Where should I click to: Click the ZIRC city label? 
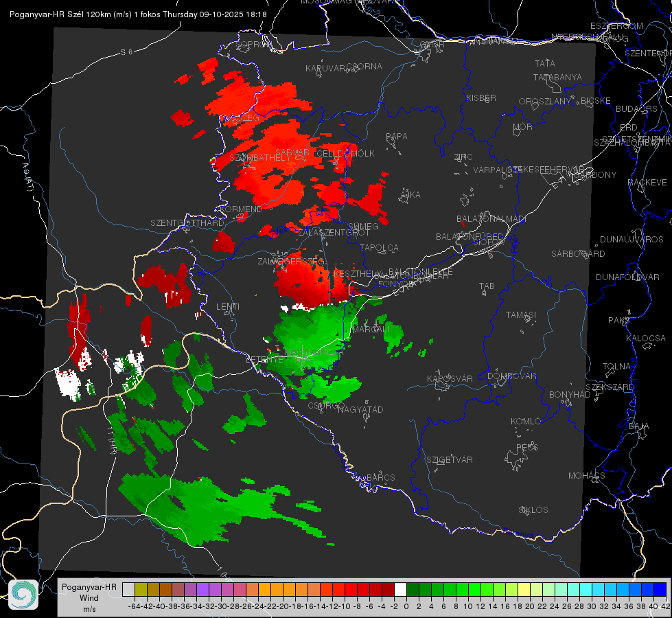pyautogui.click(x=463, y=157)
